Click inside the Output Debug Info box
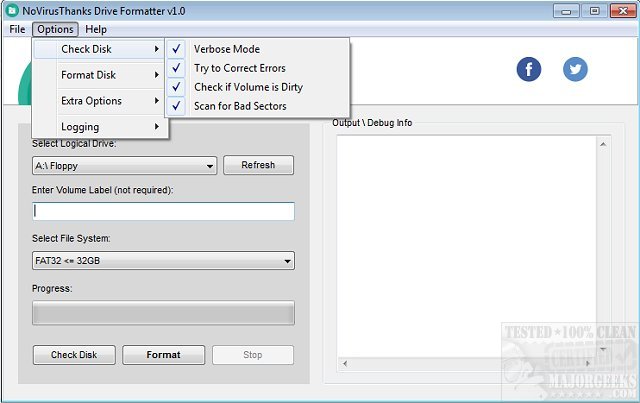Viewport: 640px width, 403px height. pos(466,245)
